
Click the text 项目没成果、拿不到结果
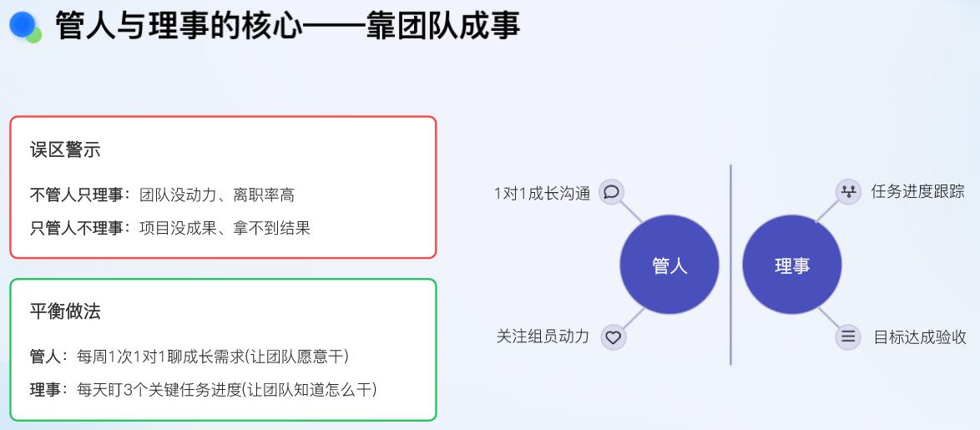pyautogui.click(x=225, y=229)
